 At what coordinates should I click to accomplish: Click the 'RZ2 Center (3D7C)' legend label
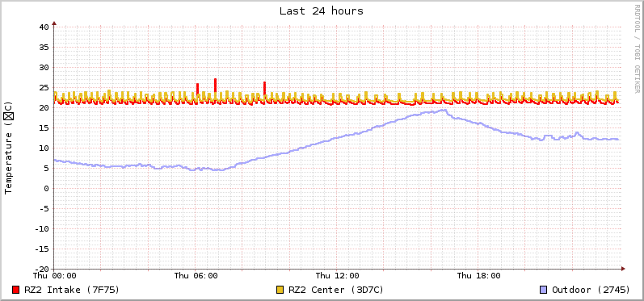[336, 290]
